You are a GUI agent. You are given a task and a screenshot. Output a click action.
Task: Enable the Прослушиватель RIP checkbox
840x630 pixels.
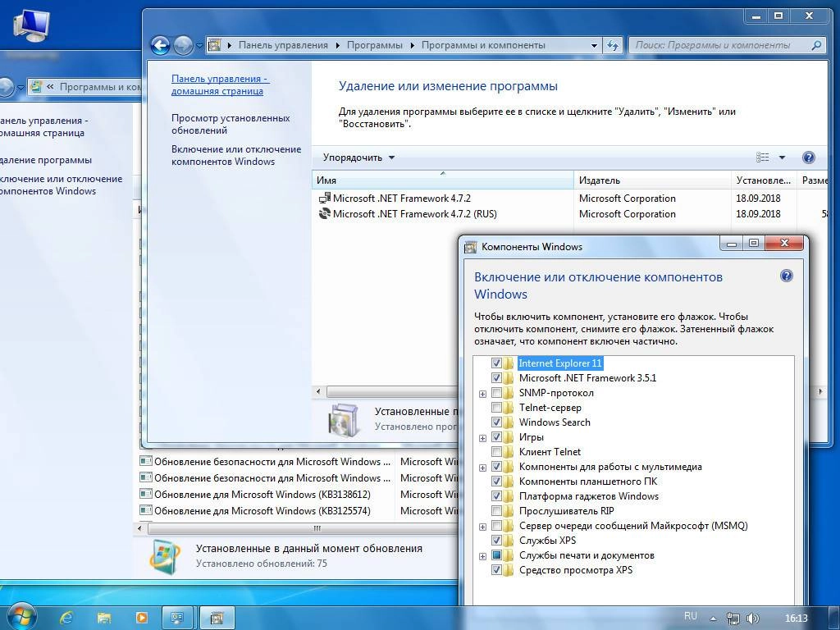pyautogui.click(x=496, y=510)
